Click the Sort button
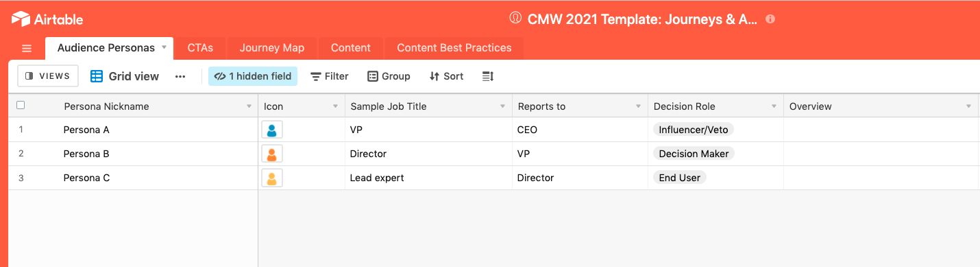This screenshot has height=267, width=980. pyautogui.click(x=447, y=76)
